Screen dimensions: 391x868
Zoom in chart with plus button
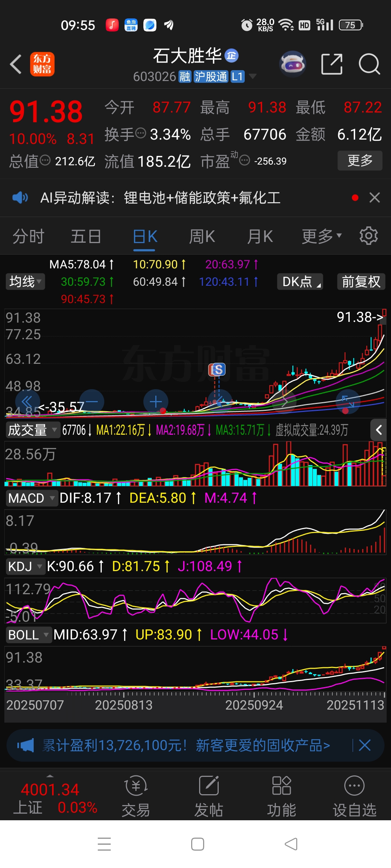coord(156,401)
